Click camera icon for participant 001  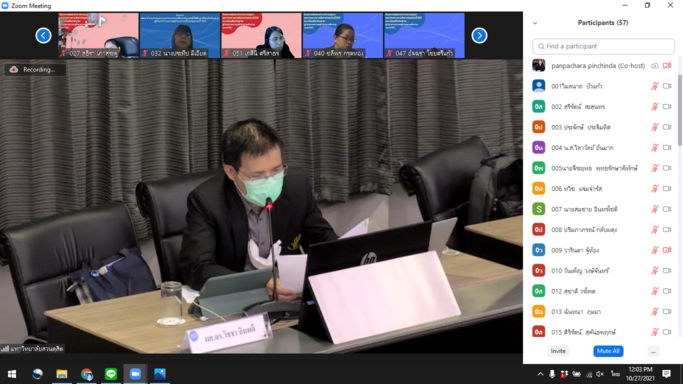pos(667,86)
